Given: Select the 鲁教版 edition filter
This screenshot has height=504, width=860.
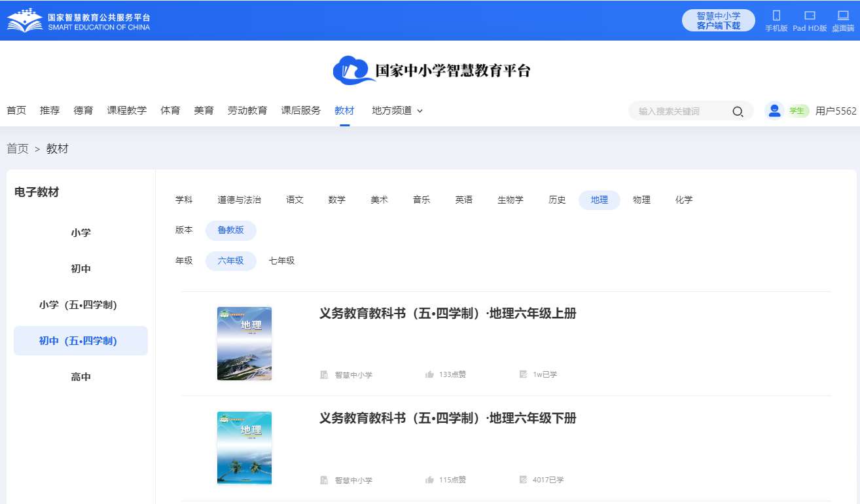Looking at the screenshot, I should pyautogui.click(x=231, y=230).
